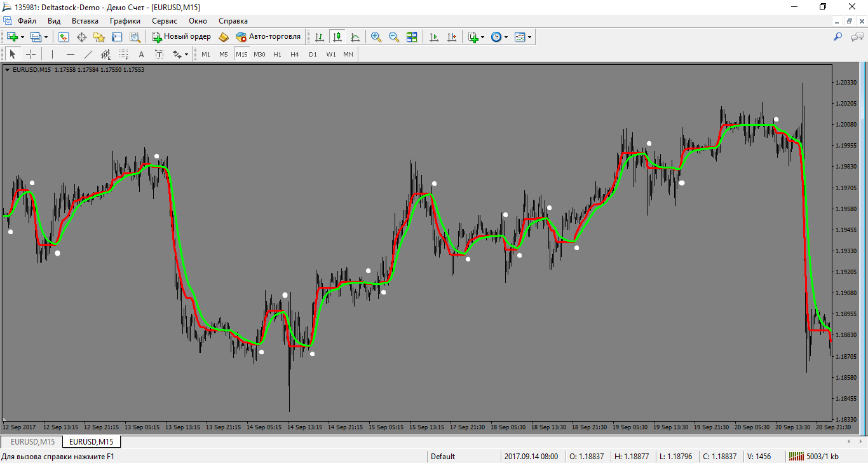The width and height of the screenshot is (868, 463).
Task: Show the Navigator panel
Action: (99, 37)
